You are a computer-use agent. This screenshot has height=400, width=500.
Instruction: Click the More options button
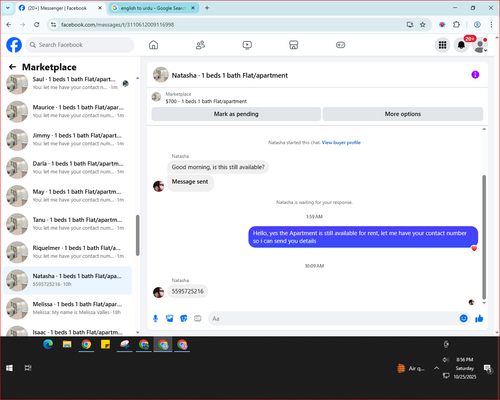(403, 114)
